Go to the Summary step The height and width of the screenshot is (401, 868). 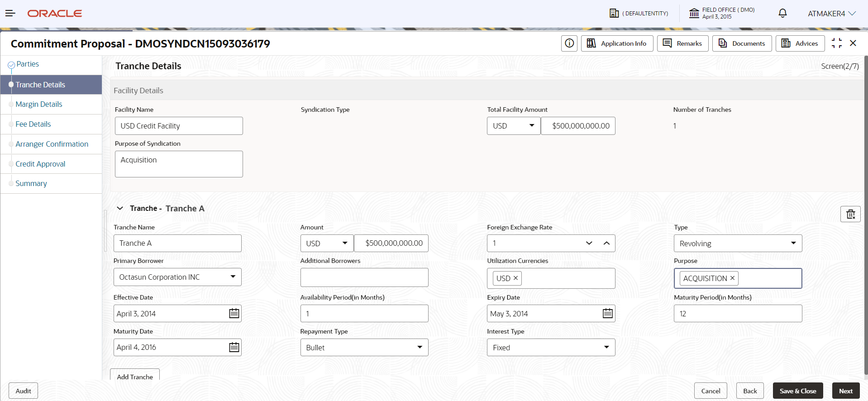coord(31,184)
